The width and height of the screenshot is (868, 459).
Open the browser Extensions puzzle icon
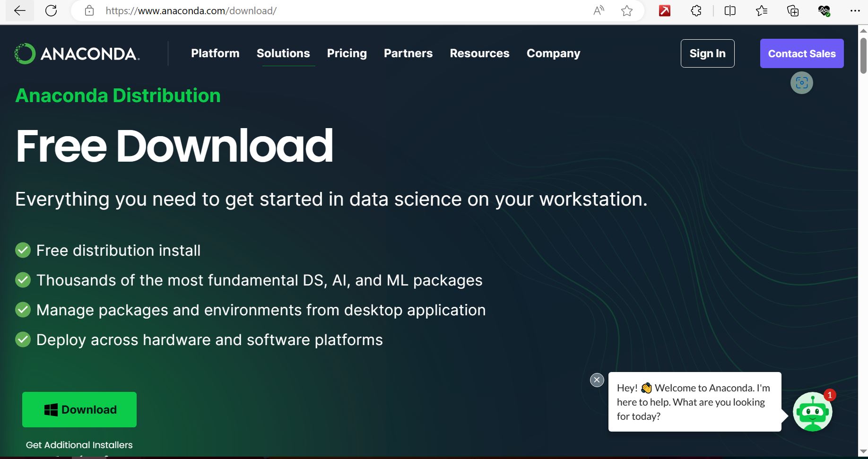point(696,11)
